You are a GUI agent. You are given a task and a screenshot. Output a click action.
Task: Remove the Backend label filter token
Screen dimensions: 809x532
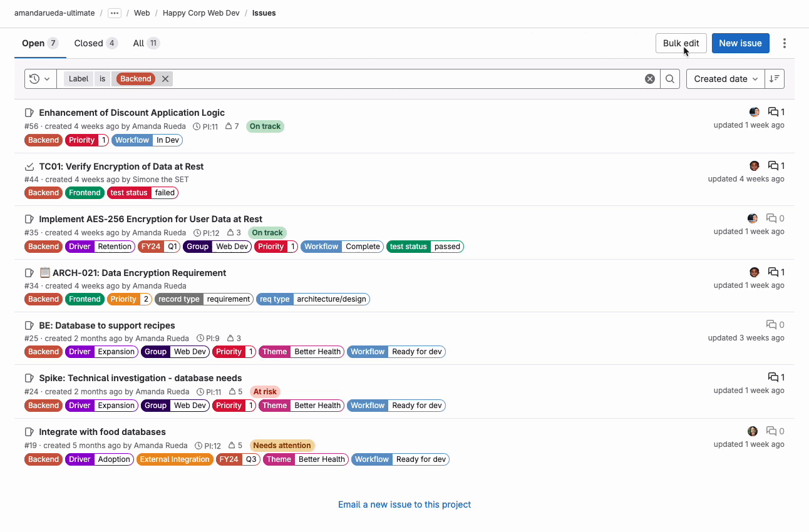click(165, 78)
